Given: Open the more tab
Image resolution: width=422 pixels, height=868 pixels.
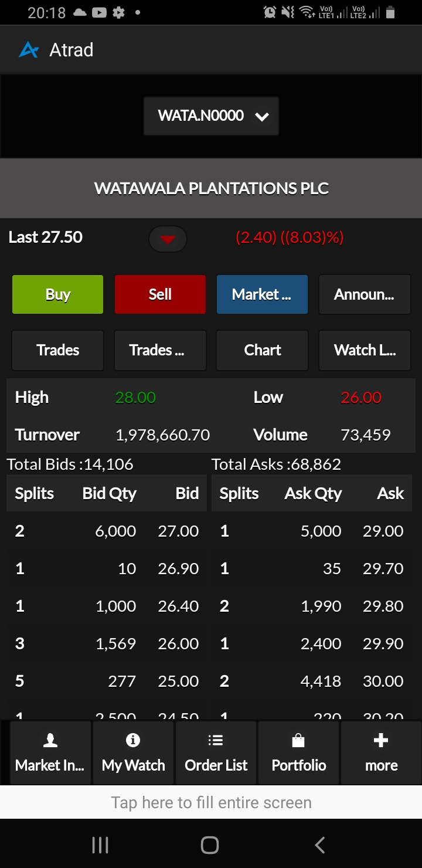Looking at the screenshot, I should coord(381,753).
